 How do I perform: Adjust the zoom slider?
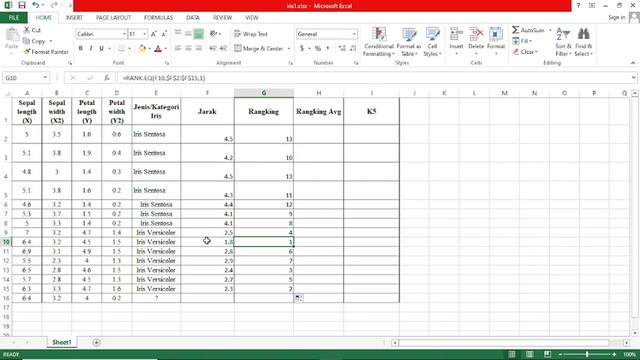[587, 354]
